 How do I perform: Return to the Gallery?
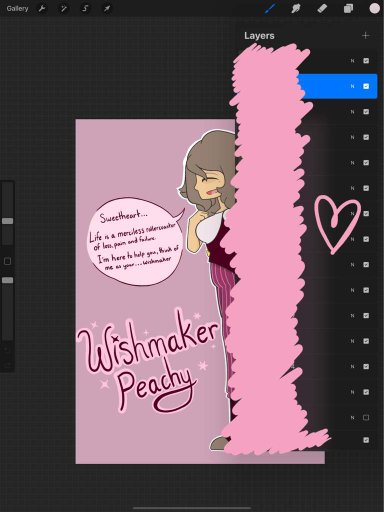point(17,9)
